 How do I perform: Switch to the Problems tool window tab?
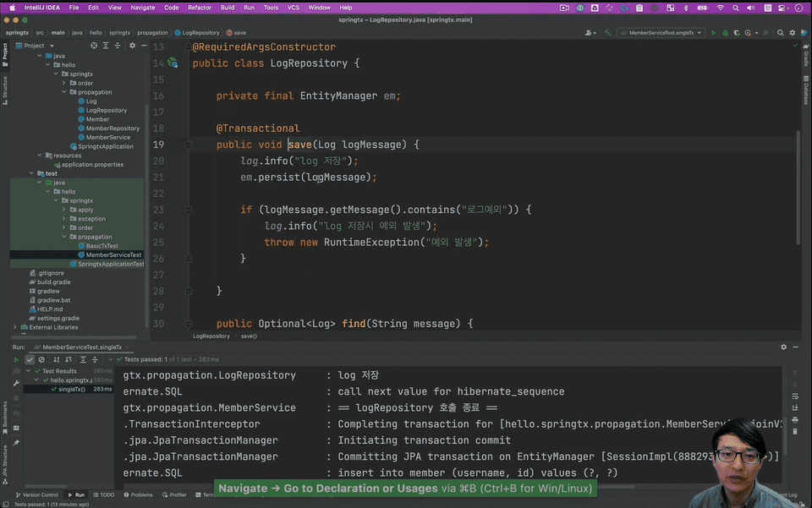(x=137, y=494)
